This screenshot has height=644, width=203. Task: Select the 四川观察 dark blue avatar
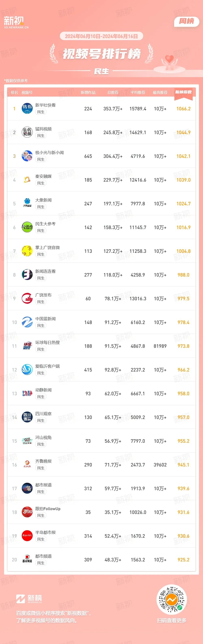27,417
